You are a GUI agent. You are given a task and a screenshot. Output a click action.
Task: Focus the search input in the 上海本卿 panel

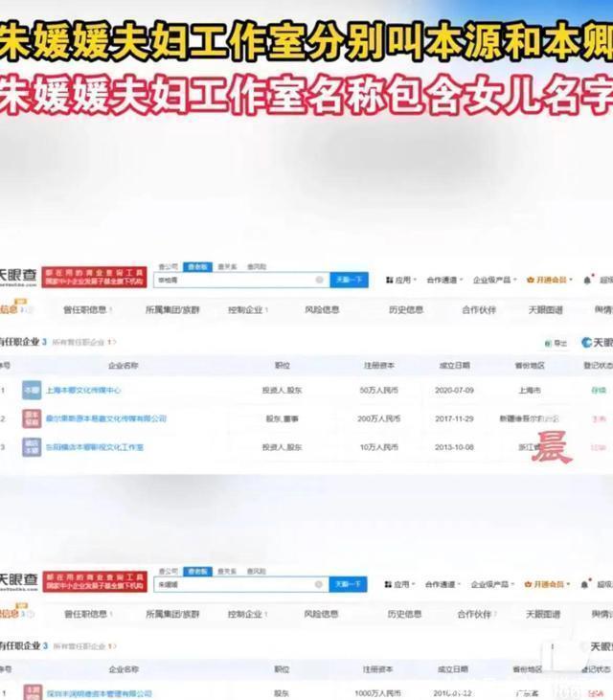pyautogui.click(x=241, y=280)
